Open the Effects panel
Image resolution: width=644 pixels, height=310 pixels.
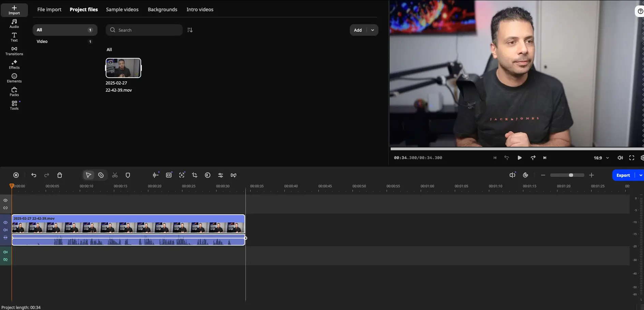click(14, 65)
